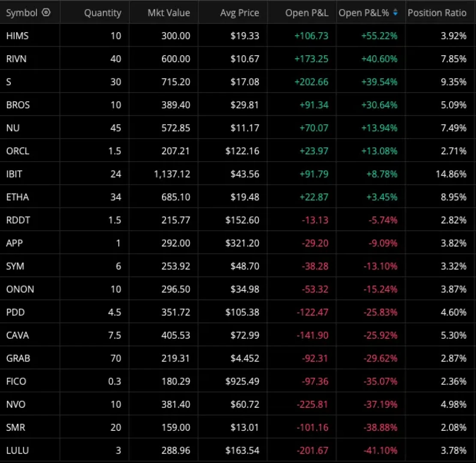Open the LULU position
476x463 pixels.
(17, 451)
